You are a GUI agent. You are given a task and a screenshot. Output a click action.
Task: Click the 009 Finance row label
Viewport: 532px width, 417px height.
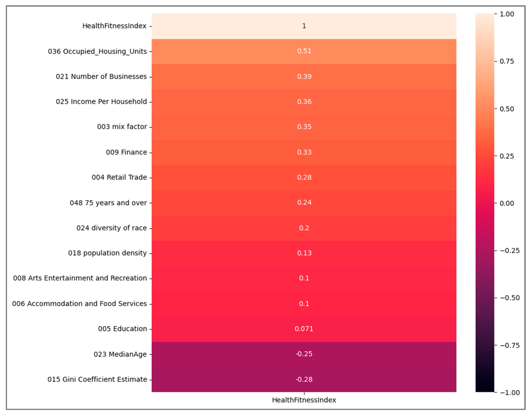(126, 152)
